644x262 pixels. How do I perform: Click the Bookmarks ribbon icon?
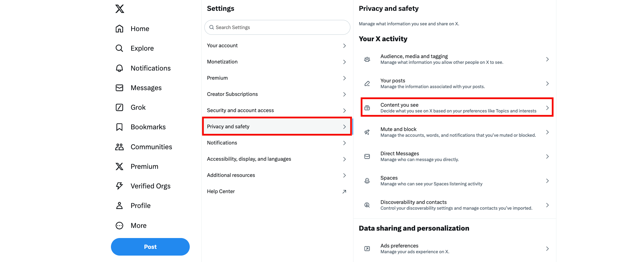point(119,127)
